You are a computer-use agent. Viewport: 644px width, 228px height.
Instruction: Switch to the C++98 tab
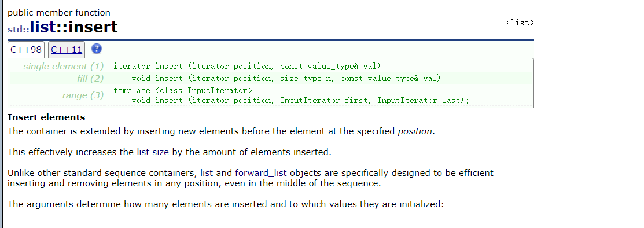point(26,50)
